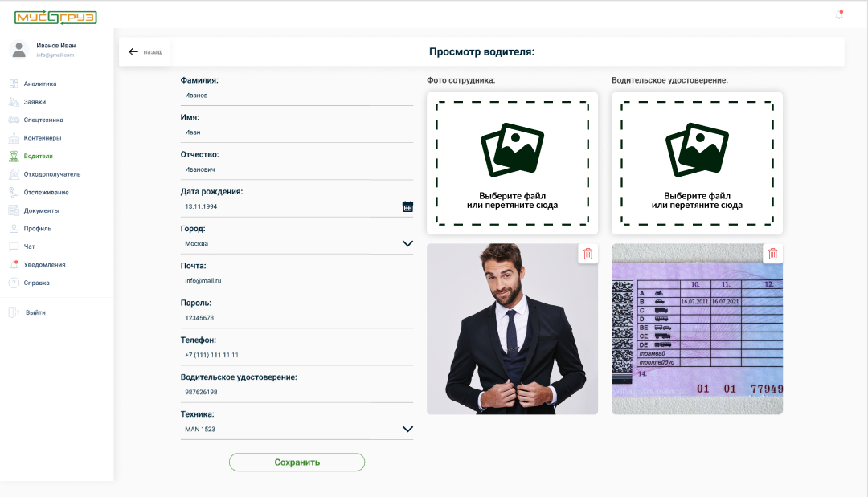Click the Справка question icon
Image resolution: width=868 pixels, height=497 pixels.
tap(14, 283)
